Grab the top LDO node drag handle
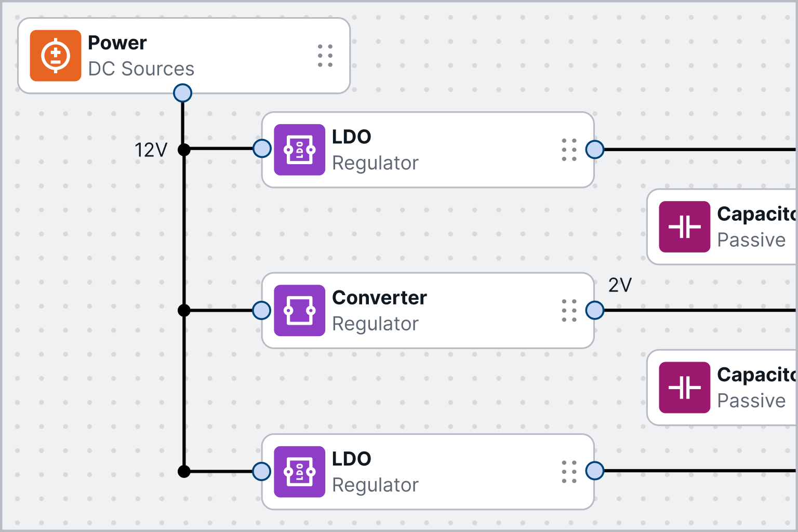Image resolution: width=798 pixels, height=532 pixels. pos(569,150)
